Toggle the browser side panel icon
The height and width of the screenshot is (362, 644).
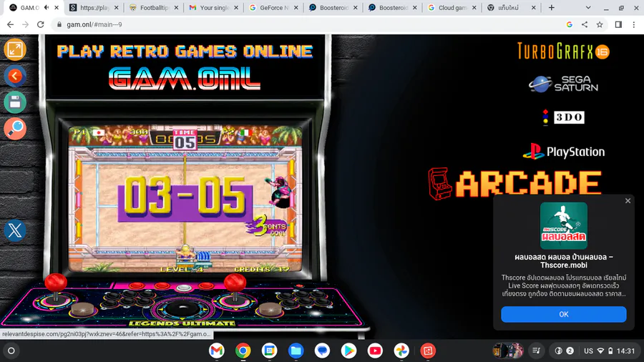618,24
